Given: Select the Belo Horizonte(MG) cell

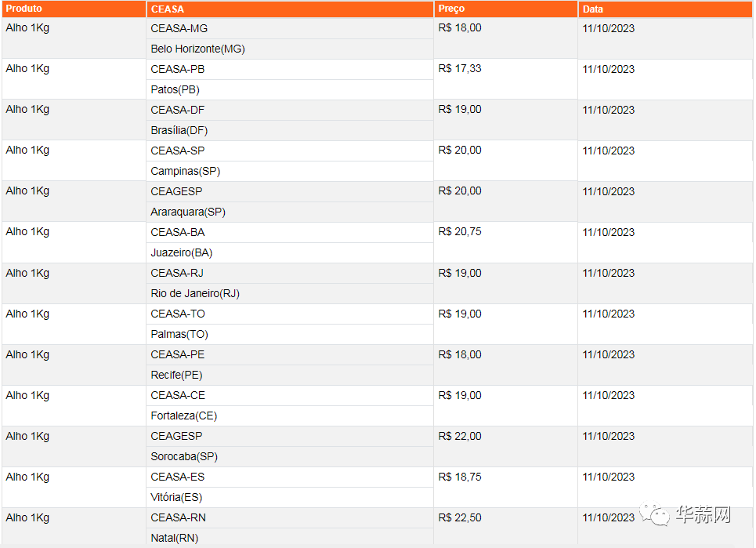Looking at the screenshot, I should tap(197, 49).
